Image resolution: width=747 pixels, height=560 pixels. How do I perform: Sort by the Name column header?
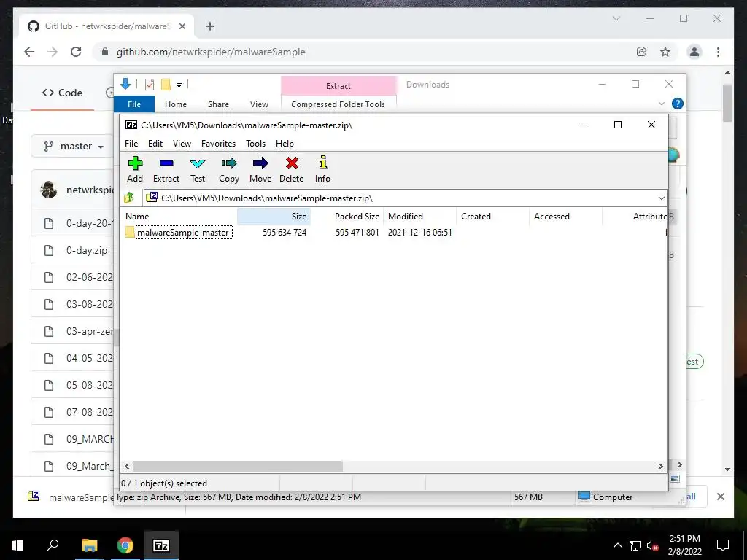pyautogui.click(x=179, y=216)
